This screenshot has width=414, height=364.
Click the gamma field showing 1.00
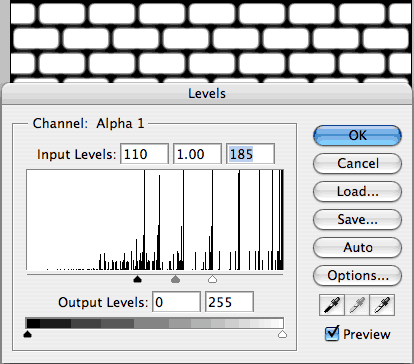click(x=197, y=154)
